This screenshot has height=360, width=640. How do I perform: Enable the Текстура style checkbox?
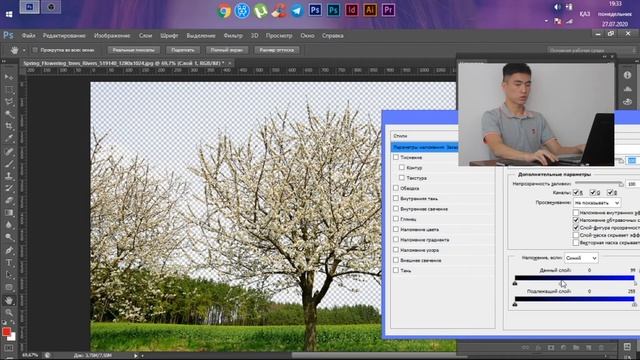coord(402,178)
